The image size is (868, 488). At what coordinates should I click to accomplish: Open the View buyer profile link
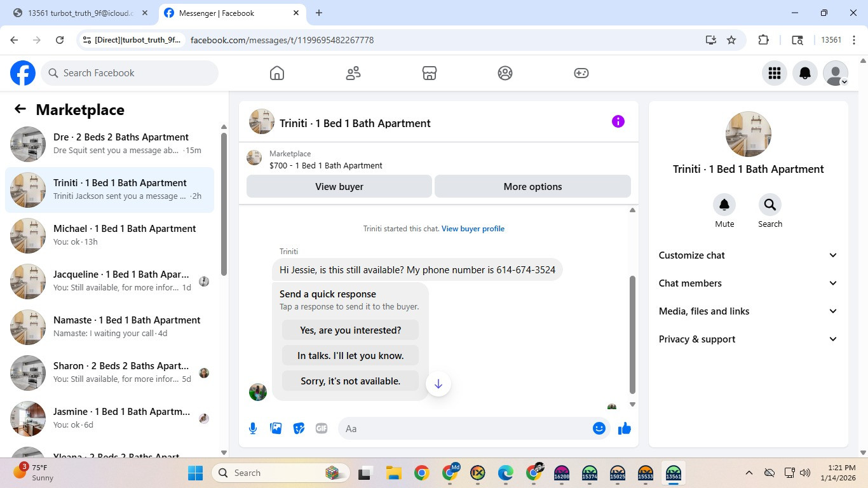point(473,229)
